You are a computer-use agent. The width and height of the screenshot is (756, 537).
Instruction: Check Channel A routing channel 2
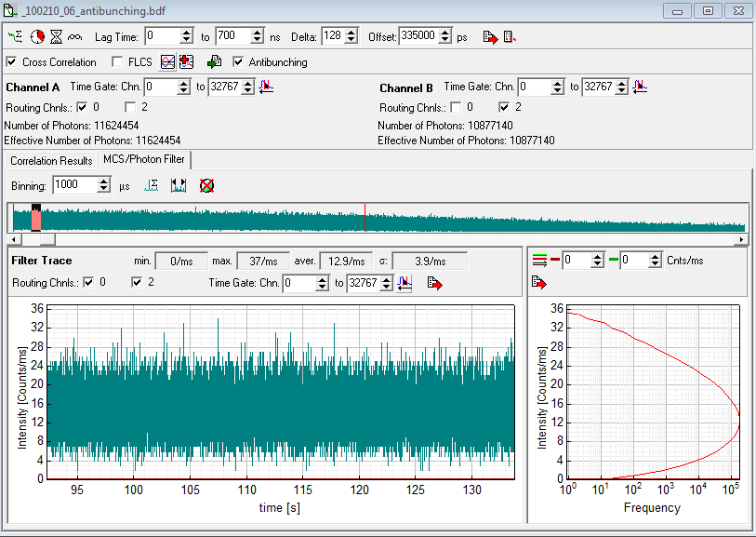coord(131,107)
